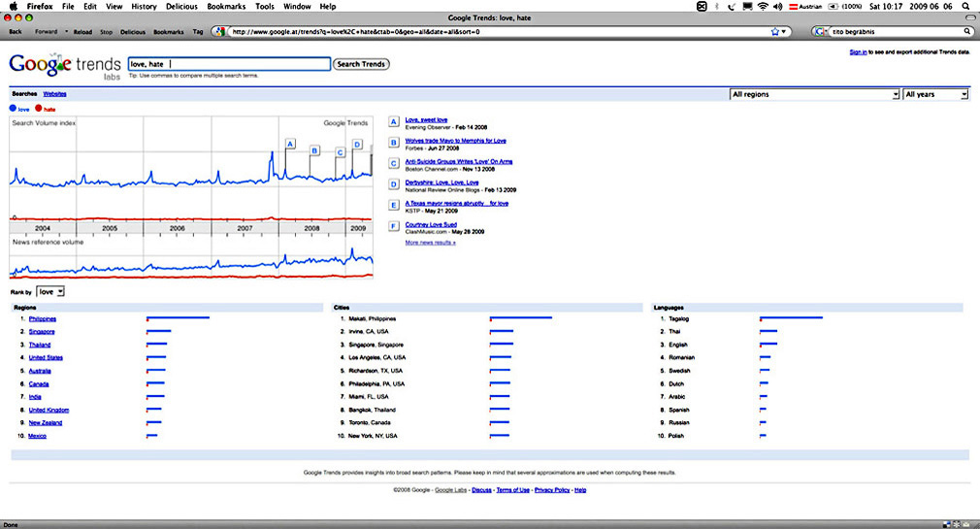
Task: Open the Bookmarks menu
Action: (226, 6)
